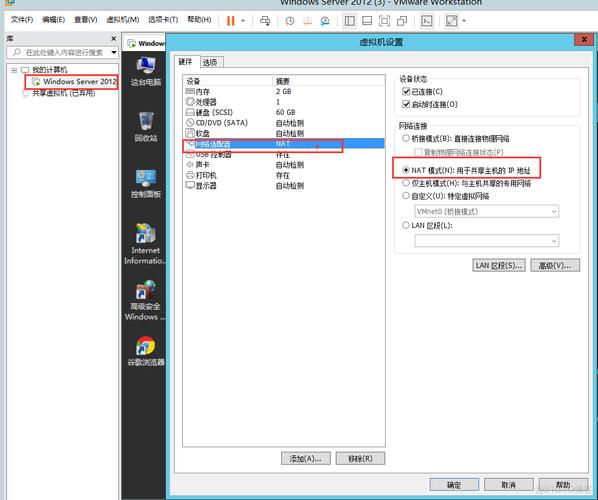Switch to the Windows Server VM tab
This screenshot has height=500, width=598.
point(146,43)
